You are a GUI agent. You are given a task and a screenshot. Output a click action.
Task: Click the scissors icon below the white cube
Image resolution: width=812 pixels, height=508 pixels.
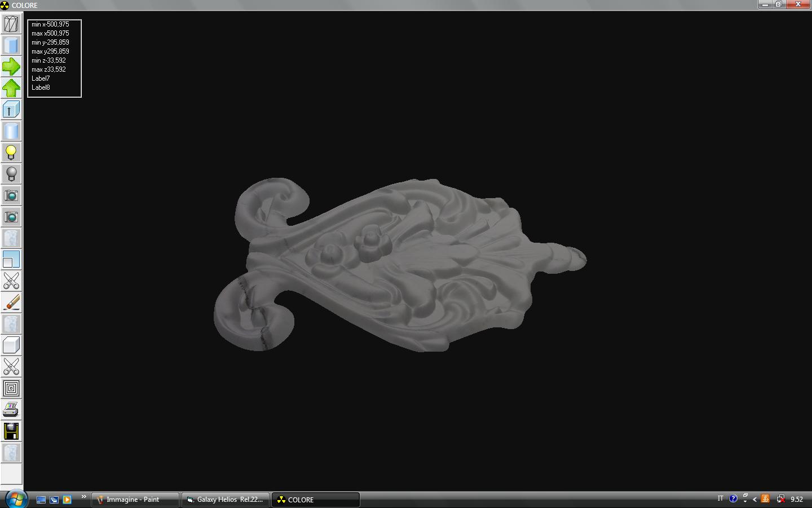coord(11,367)
